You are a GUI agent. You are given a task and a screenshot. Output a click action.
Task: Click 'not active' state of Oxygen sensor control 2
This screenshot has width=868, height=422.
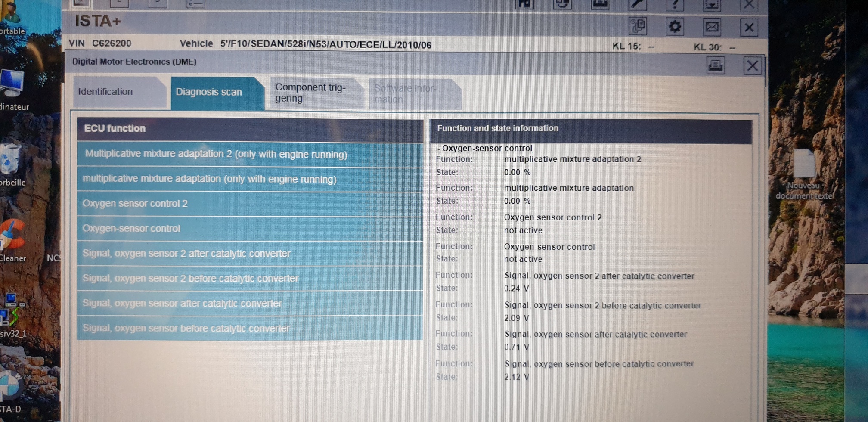[523, 230]
